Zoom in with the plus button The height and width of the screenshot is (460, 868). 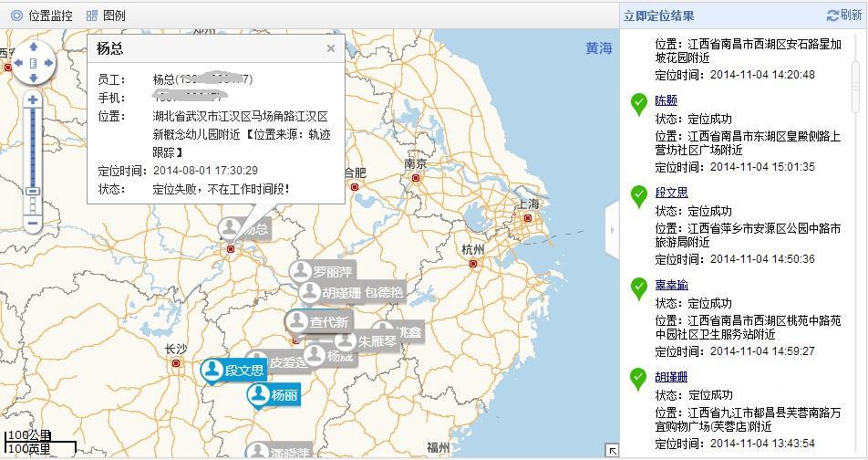pyautogui.click(x=34, y=99)
